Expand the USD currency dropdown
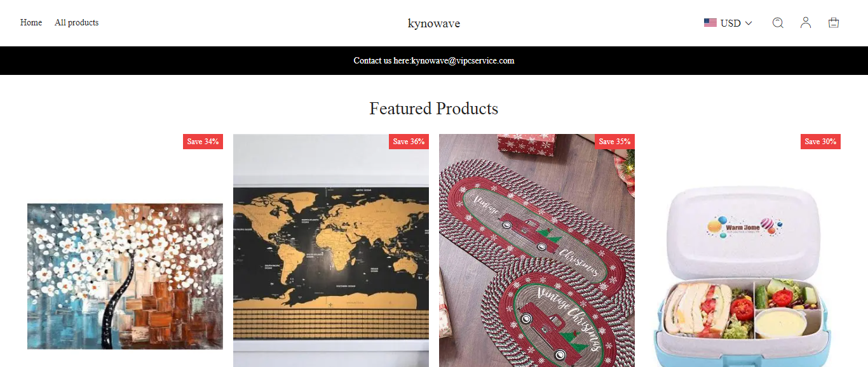Viewport: 868px width, 367px height. tap(728, 23)
